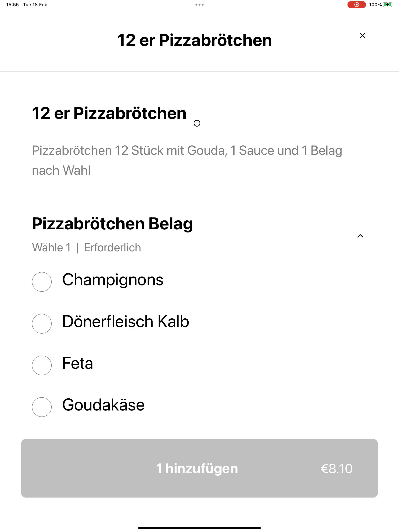Tap the 15:55 clock in status bar
This screenshot has height=532, width=399.
tap(12, 4)
